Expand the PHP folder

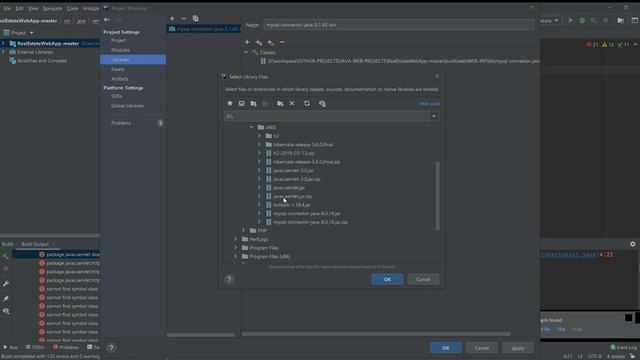244,231
